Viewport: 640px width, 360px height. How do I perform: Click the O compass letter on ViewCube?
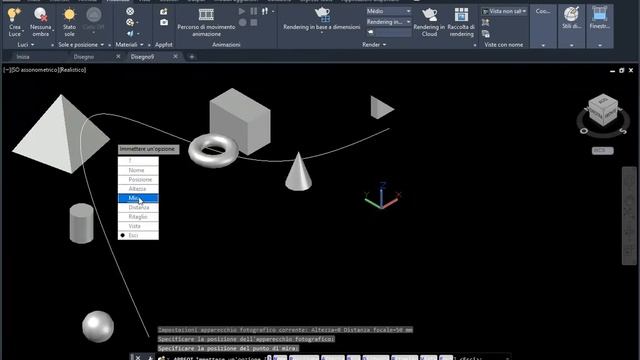584,131
